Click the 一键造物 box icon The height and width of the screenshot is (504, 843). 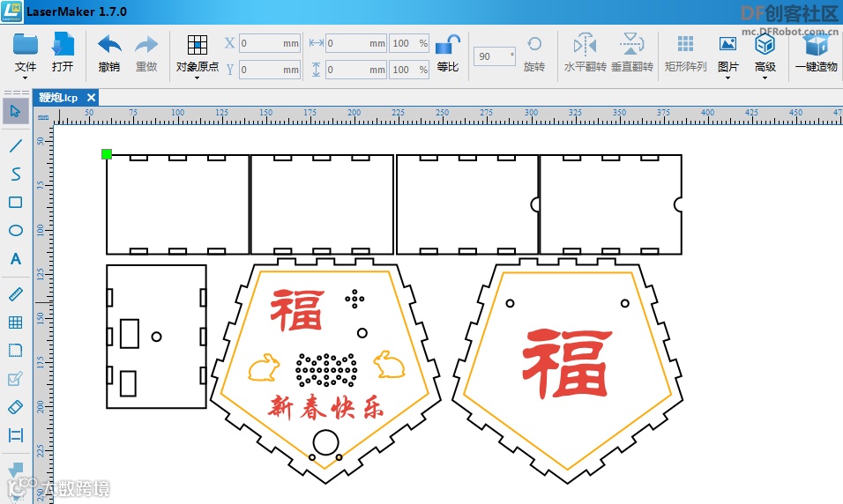pos(817,44)
